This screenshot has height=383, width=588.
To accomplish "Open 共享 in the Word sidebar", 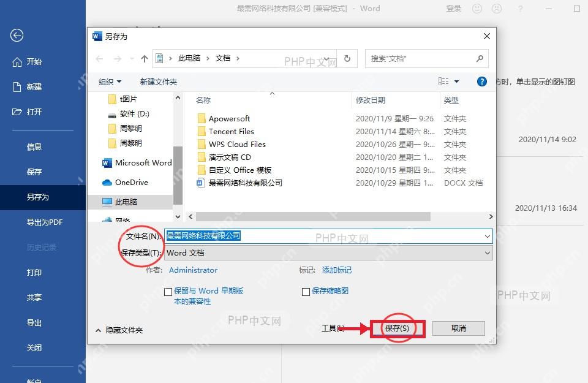I will tap(34, 297).
